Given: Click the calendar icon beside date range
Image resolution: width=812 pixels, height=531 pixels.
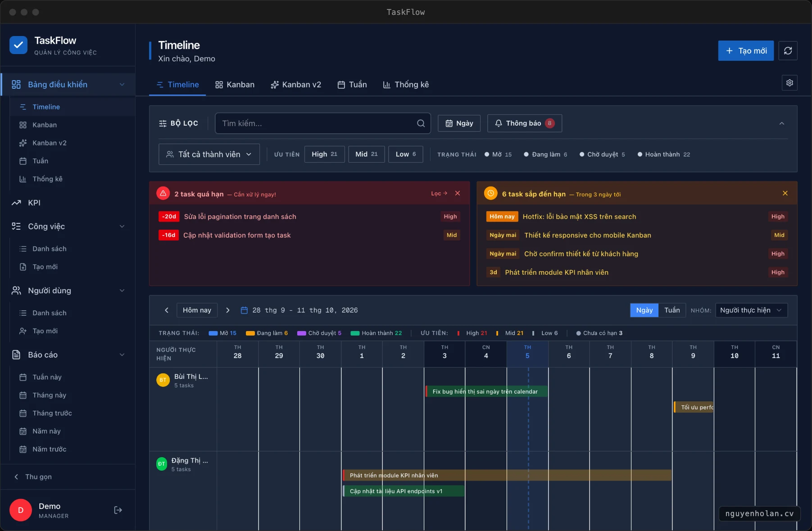Looking at the screenshot, I should [x=244, y=310].
